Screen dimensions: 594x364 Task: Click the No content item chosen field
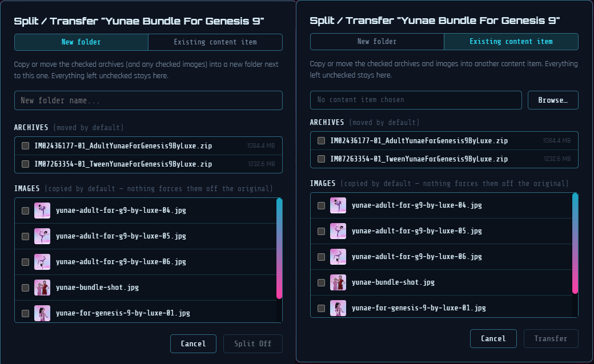click(416, 100)
